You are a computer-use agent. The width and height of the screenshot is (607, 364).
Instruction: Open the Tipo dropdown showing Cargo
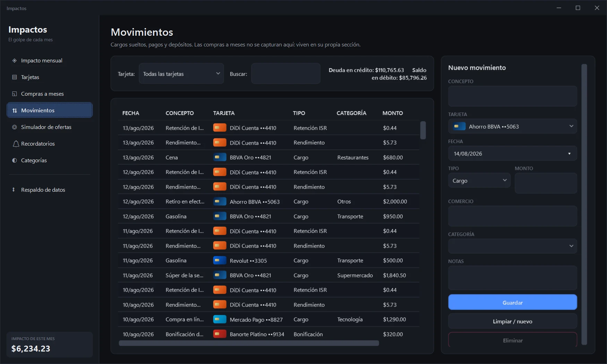tap(479, 181)
